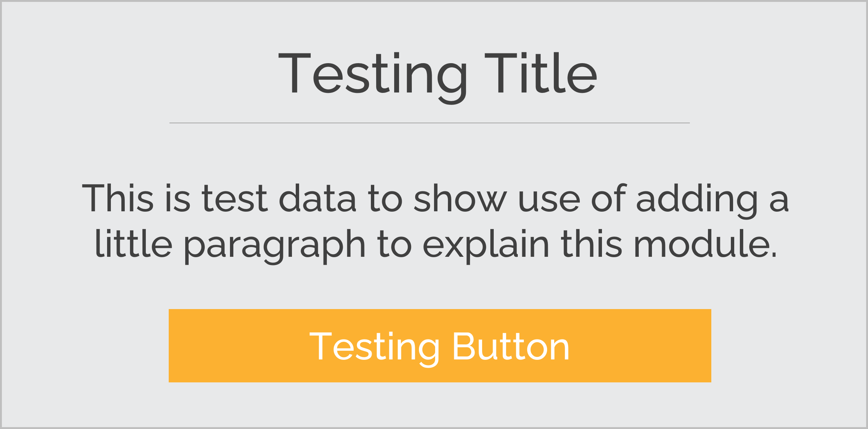Viewport: 868px width, 429px height.
Task: Click the word "show" in the paragraph
Action: 460,198
